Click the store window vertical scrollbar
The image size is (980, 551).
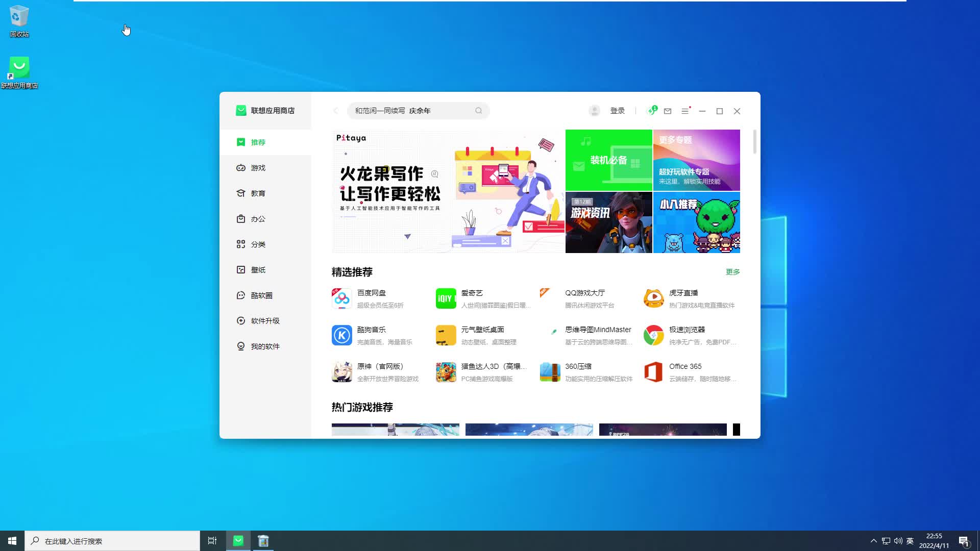(x=754, y=142)
